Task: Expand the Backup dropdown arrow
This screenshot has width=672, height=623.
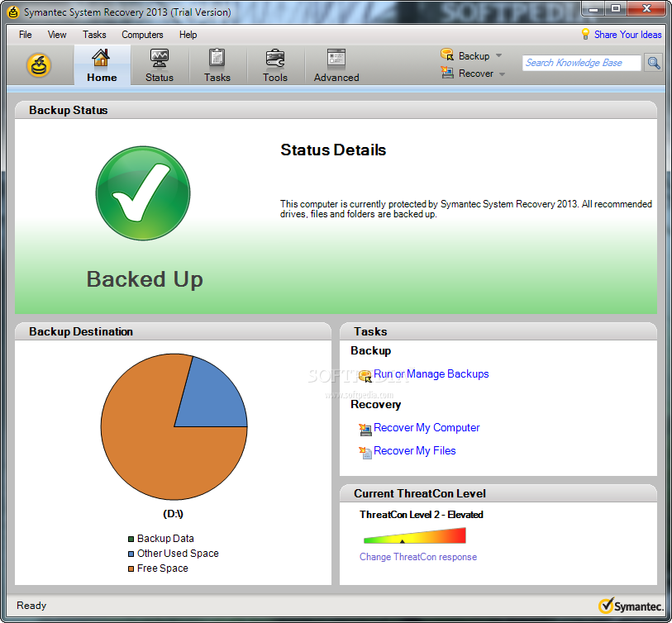Action: tap(499, 55)
